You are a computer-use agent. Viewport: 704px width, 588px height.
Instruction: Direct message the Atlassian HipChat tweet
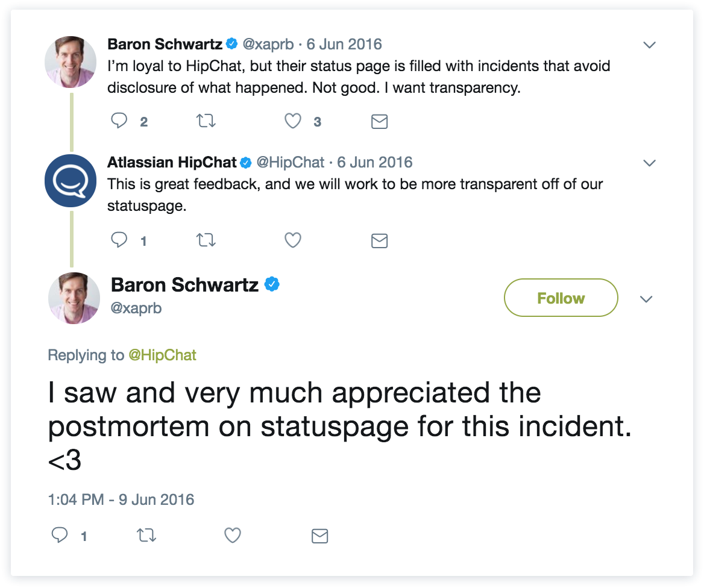(379, 241)
